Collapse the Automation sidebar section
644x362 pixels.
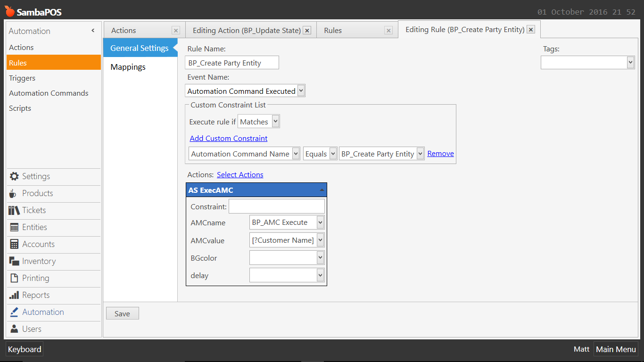pos(93,31)
